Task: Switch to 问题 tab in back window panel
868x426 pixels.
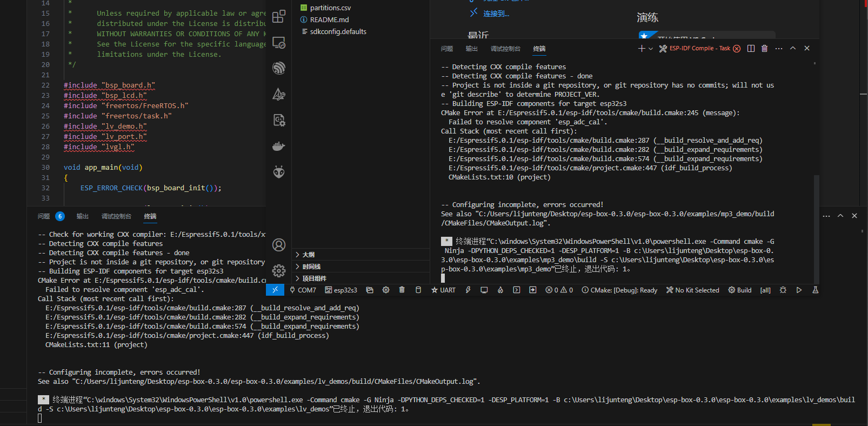Action: click(x=44, y=216)
